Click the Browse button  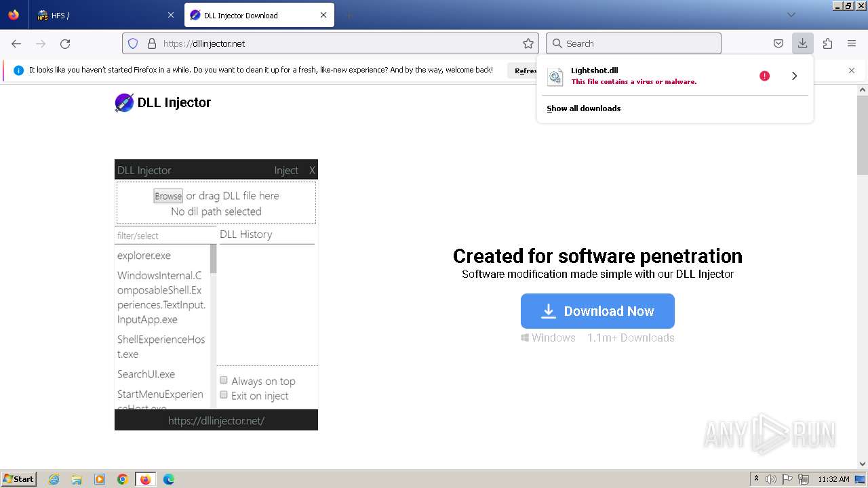(x=168, y=196)
